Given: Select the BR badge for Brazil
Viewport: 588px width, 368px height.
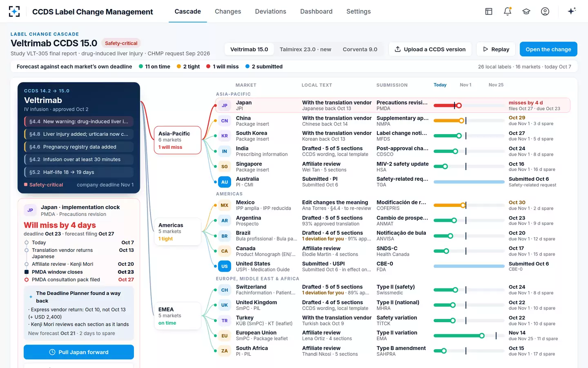Looking at the screenshot, I should (225, 236).
